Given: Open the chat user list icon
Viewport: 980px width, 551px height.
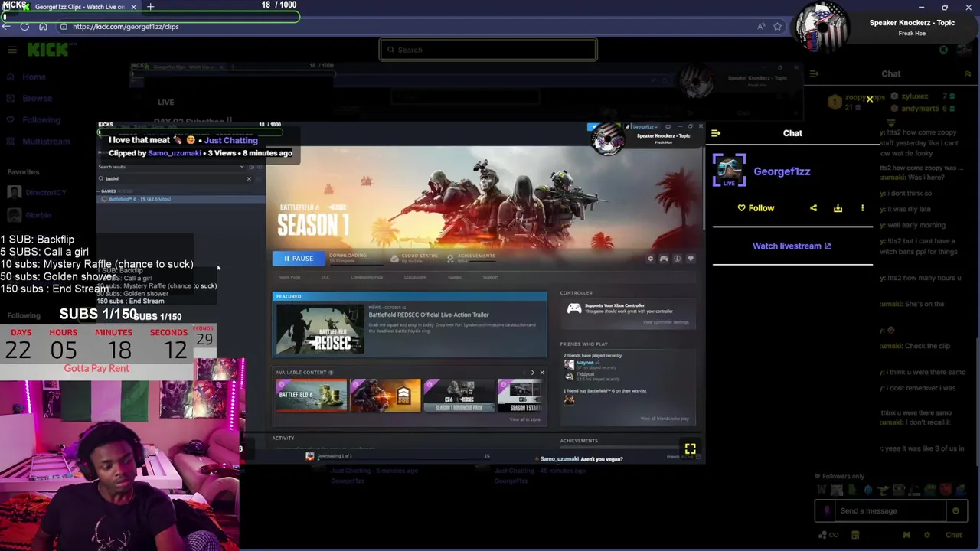Looking at the screenshot, I should pyautogui.click(x=969, y=73).
